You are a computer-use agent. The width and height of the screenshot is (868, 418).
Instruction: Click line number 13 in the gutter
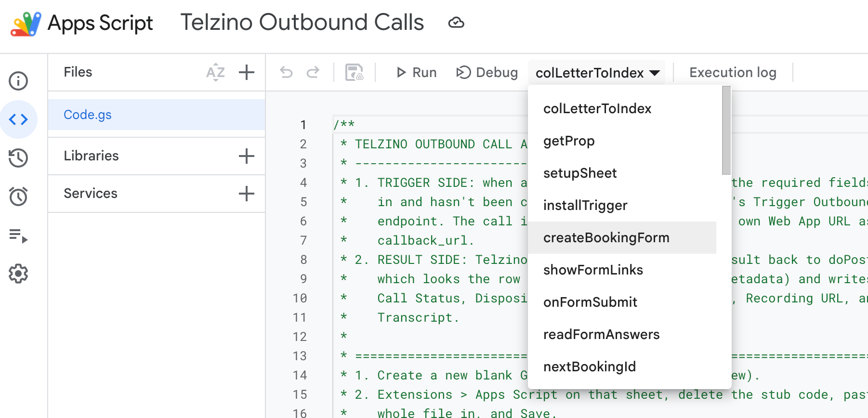pyautogui.click(x=300, y=356)
